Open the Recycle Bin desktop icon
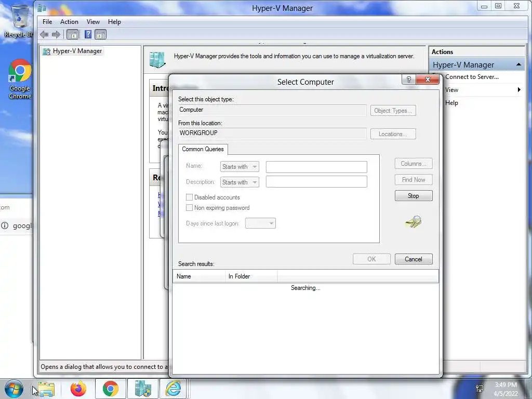Image resolution: width=532 pixels, height=399 pixels. point(19,20)
